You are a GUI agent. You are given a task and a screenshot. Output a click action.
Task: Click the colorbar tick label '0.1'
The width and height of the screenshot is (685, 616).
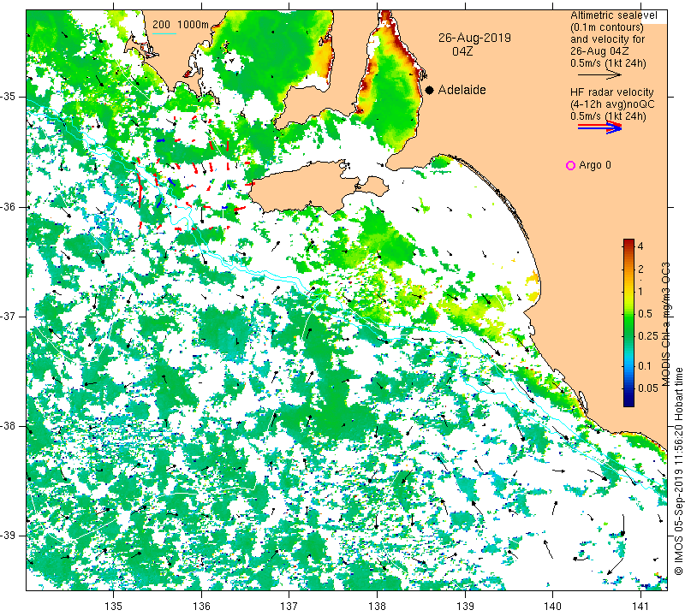coord(645,366)
